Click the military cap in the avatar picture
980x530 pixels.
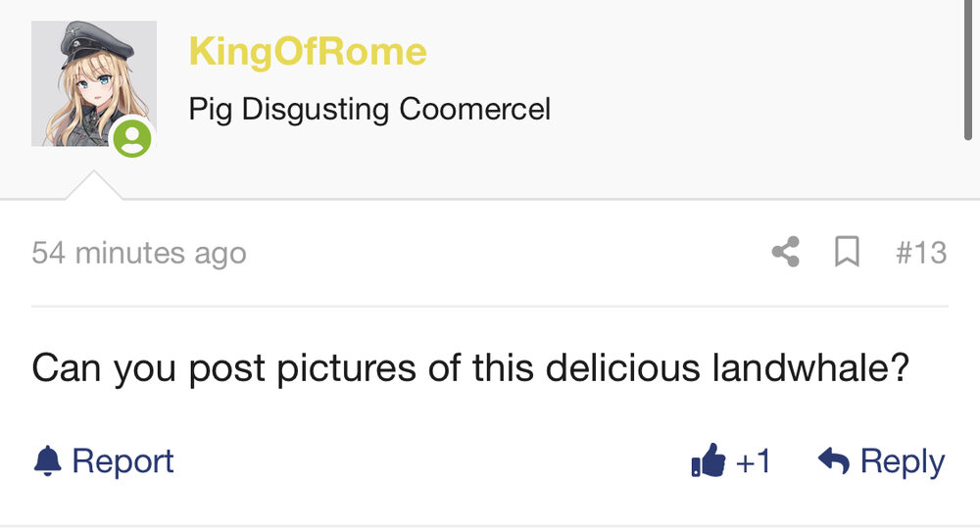[x=97, y=45]
